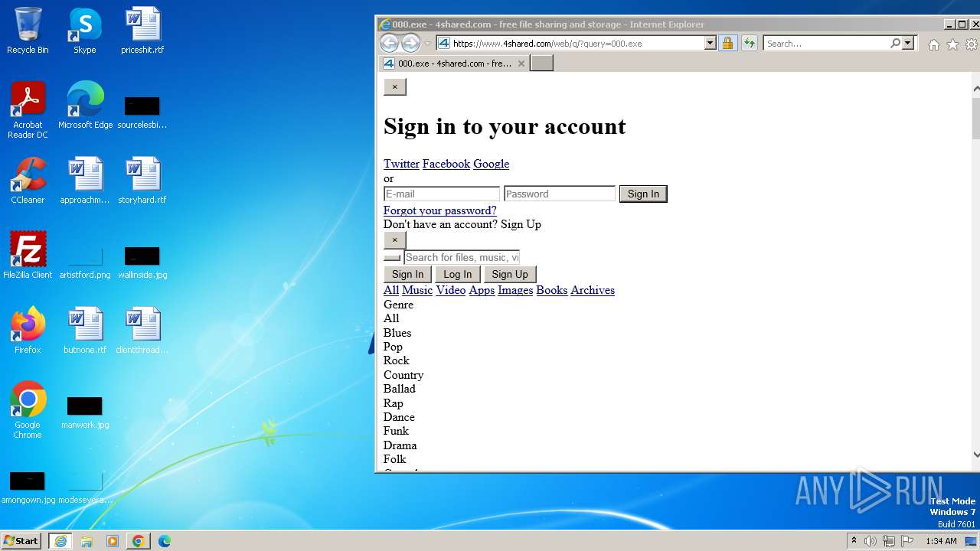
Task: Select the All category link
Action: coord(391,290)
